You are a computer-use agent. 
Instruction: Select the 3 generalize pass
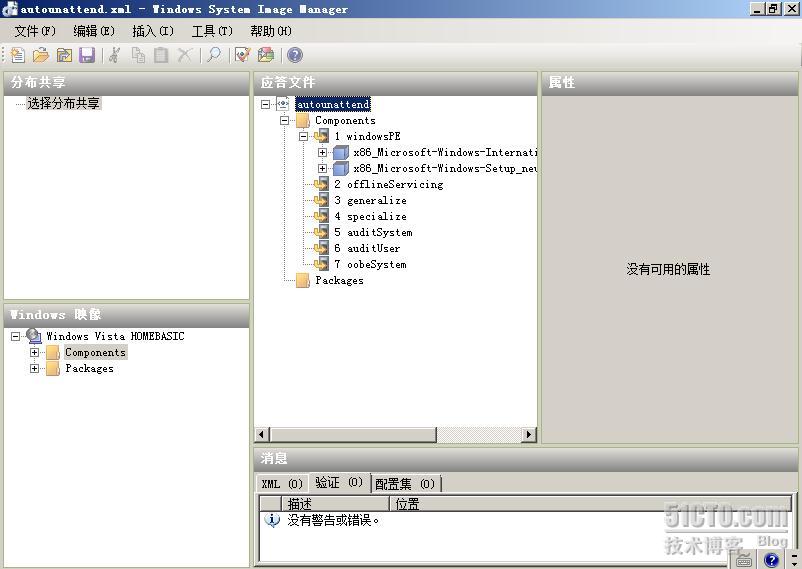(x=370, y=200)
